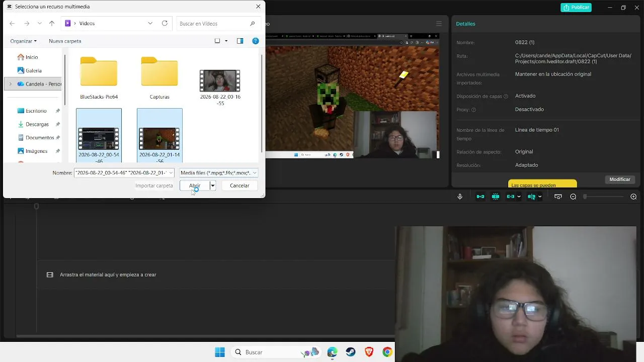This screenshot has height=362, width=644.
Task: Click the CapCut video preview area
Action: (x=353, y=96)
